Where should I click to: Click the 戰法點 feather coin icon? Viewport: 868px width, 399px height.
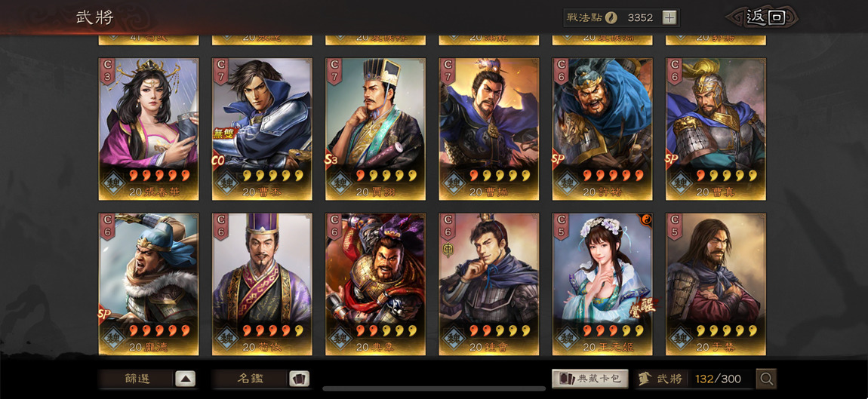tap(611, 17)
